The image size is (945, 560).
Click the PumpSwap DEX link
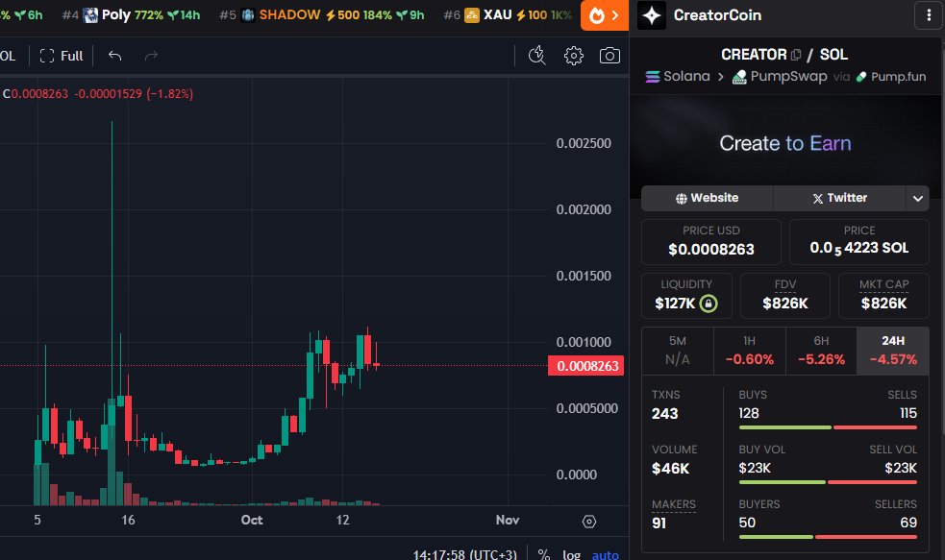[x=780, y=77]
